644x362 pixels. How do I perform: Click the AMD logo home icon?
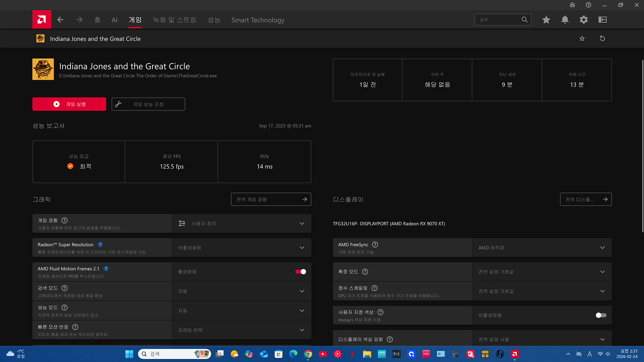click(42, 19)
